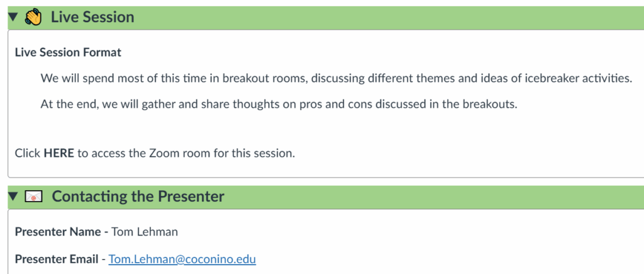
Task: Click the word Zoom in access sentence
Action: [x=164, y=154]
